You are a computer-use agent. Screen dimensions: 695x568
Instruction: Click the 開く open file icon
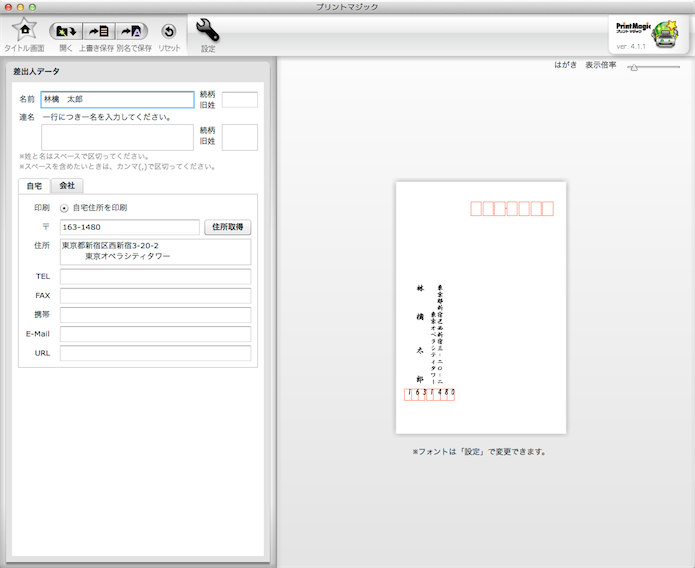point(66,31)
